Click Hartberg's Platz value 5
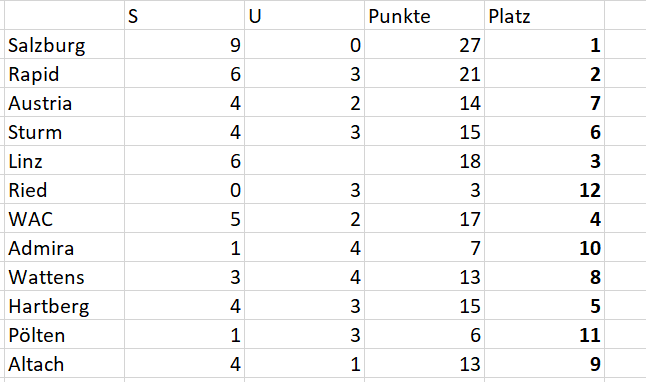The image size is (646, 382). (x=544, y=306)
